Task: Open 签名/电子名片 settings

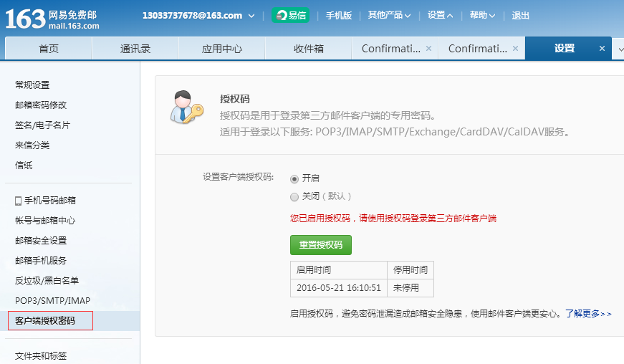Action: click(42, 125)
